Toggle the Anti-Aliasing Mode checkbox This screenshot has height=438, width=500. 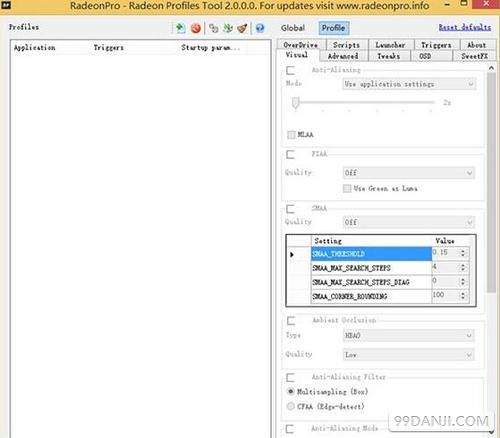tap(290, 429)
